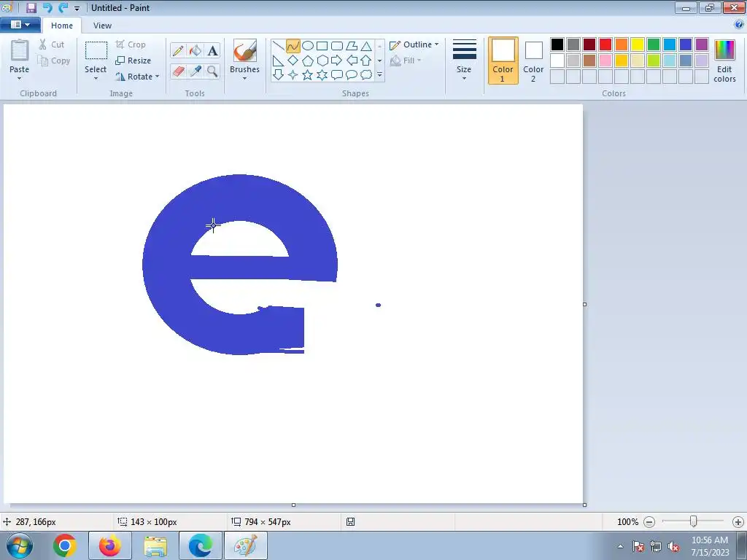
Task: Click the Redo arrow in title bar
Action: (63, 7)
